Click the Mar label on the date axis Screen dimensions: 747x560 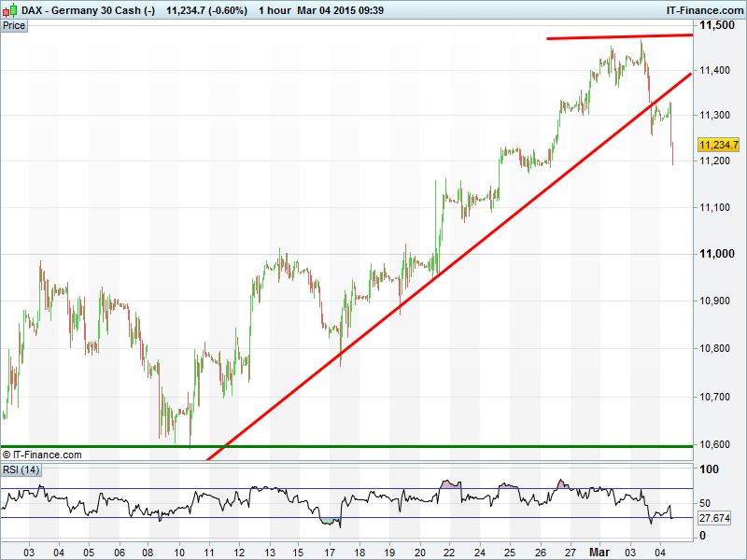[x=597, y=551]
